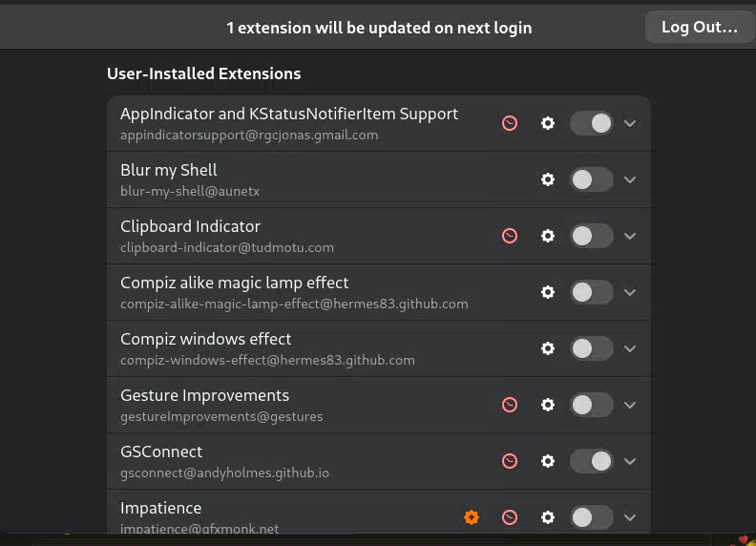This screenshot has height=546, width=756.
Task: Turn off AppIndicator extension switch
Action: coord(591,123)
